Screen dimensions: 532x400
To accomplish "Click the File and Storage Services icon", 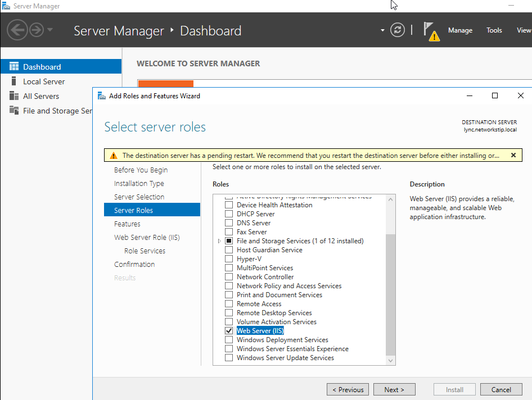I will point(14,110).
